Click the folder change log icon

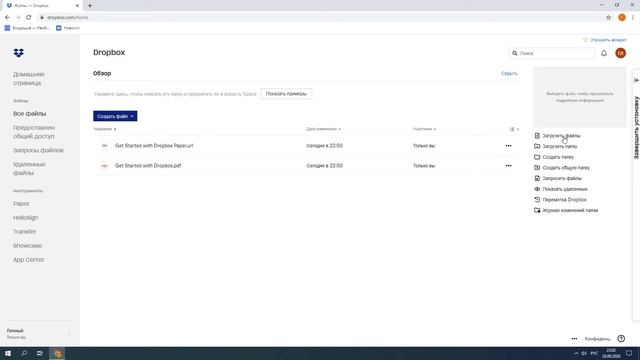point(537,210)
